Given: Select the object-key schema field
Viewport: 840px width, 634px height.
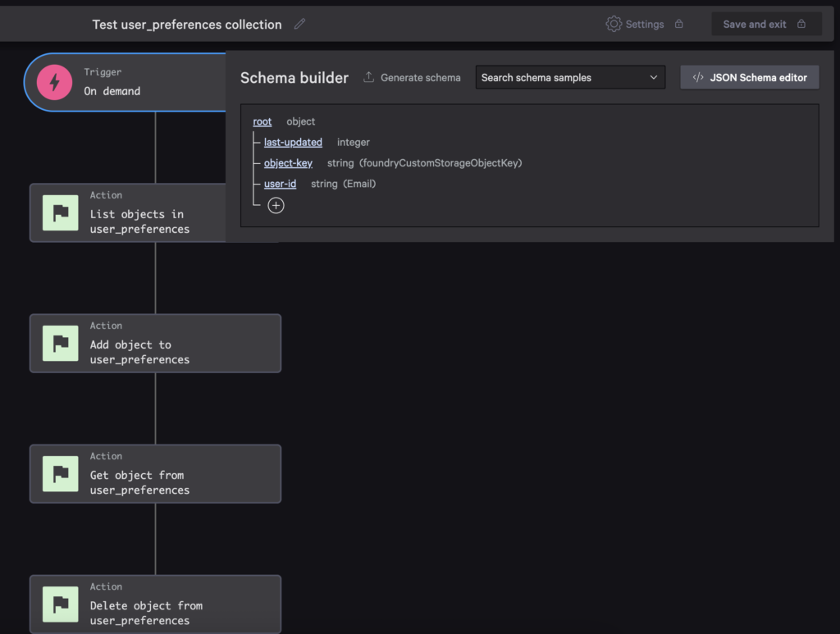Looking at the screenshot, I should (288, 162).
